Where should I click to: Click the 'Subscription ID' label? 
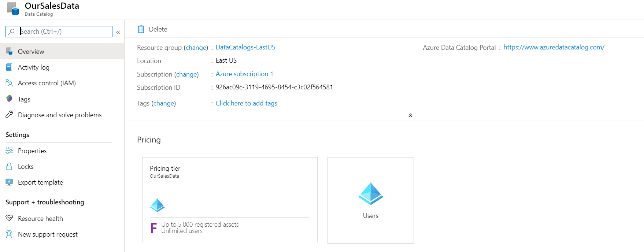(x=159, y=88)
